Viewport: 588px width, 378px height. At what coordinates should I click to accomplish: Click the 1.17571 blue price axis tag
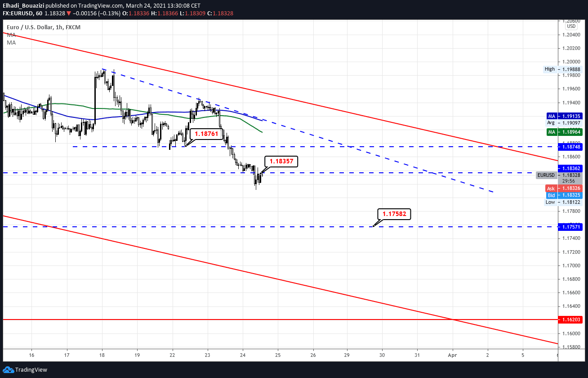pos(570,227)
